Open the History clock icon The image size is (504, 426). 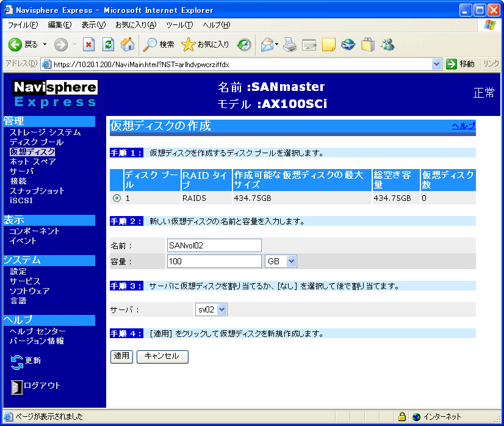point(244,45)
